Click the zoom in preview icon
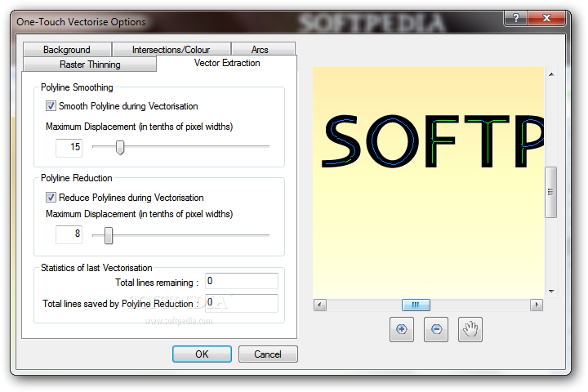The image size is (588, 392). click(401, 329)
